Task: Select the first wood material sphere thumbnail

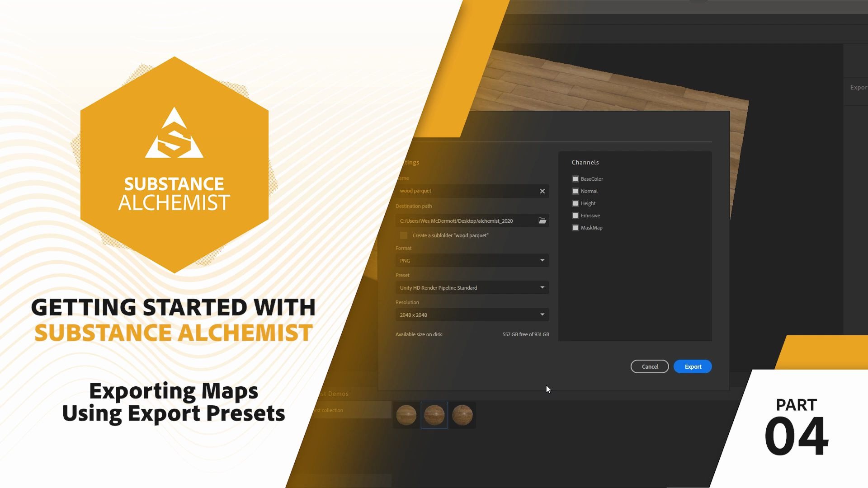Action: [x=406, y=415]
